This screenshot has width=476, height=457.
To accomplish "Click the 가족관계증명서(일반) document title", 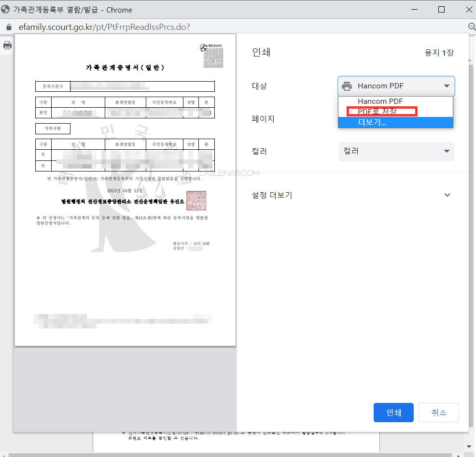I will pos(125,68).
